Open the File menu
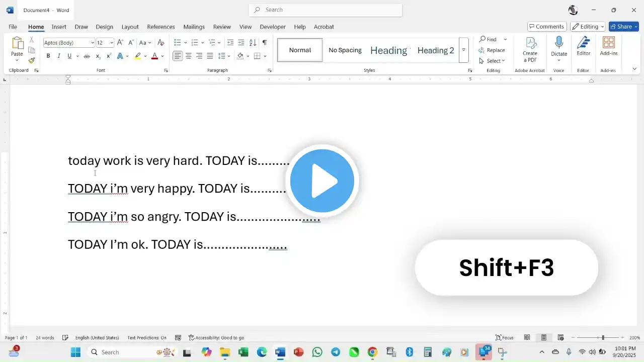The width and height of the screenshot is (644, 362). pos(13,27)
